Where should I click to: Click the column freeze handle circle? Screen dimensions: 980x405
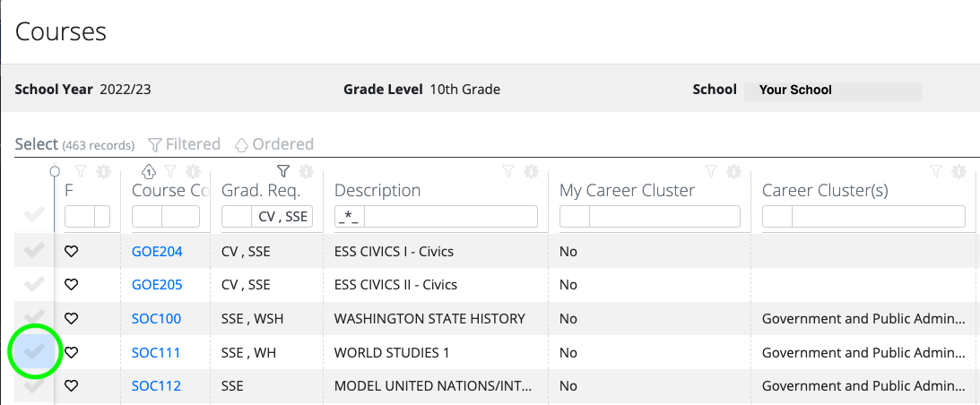click(x=55, y=170)
